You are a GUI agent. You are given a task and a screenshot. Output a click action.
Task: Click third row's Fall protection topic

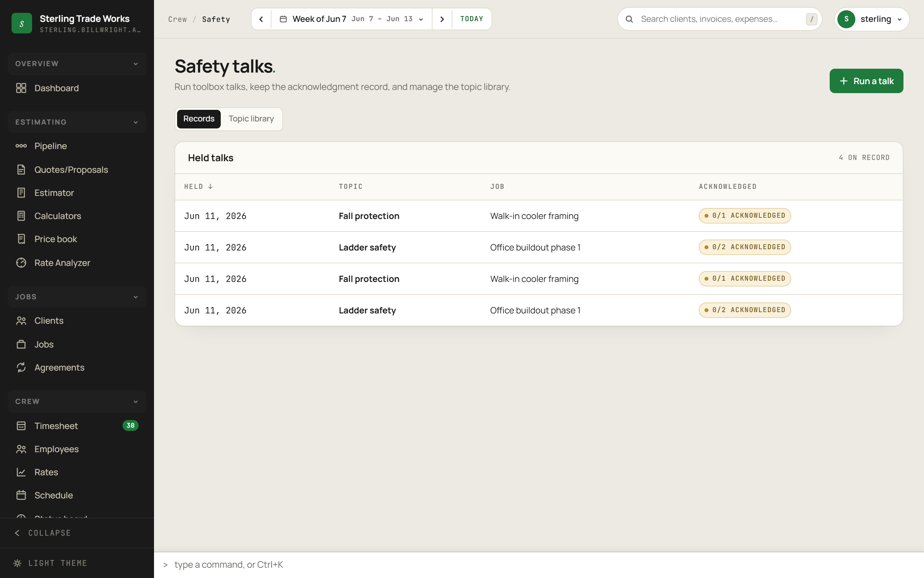[369, 279]
